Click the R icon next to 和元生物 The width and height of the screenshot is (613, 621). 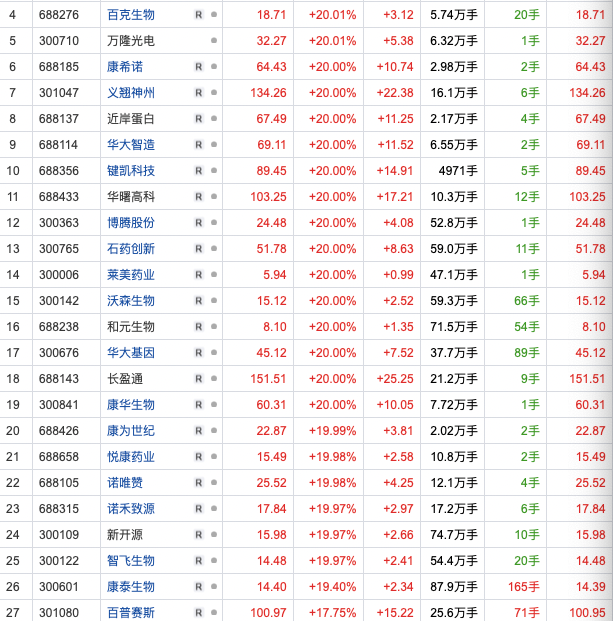tap(198, 327)
